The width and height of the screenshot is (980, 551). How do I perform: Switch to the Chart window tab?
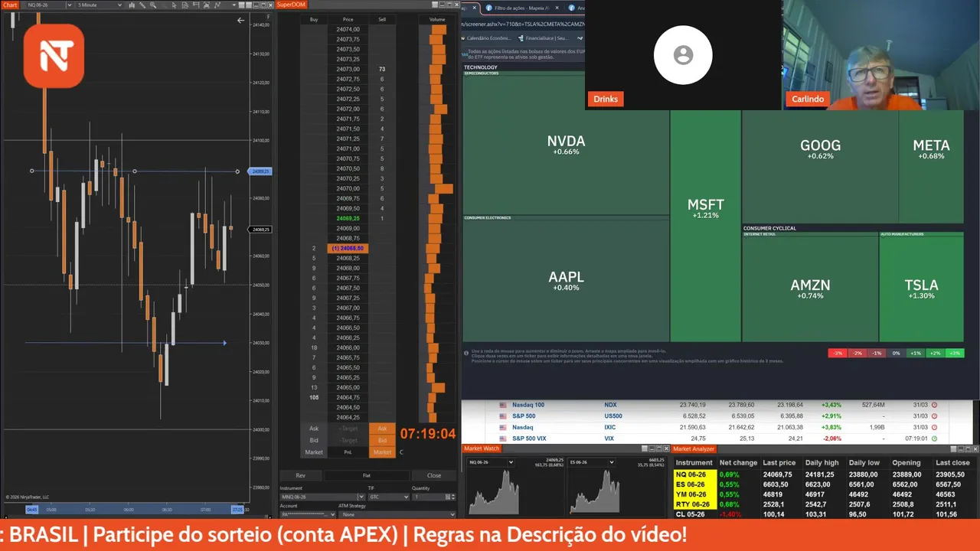(x=10, y=5)
